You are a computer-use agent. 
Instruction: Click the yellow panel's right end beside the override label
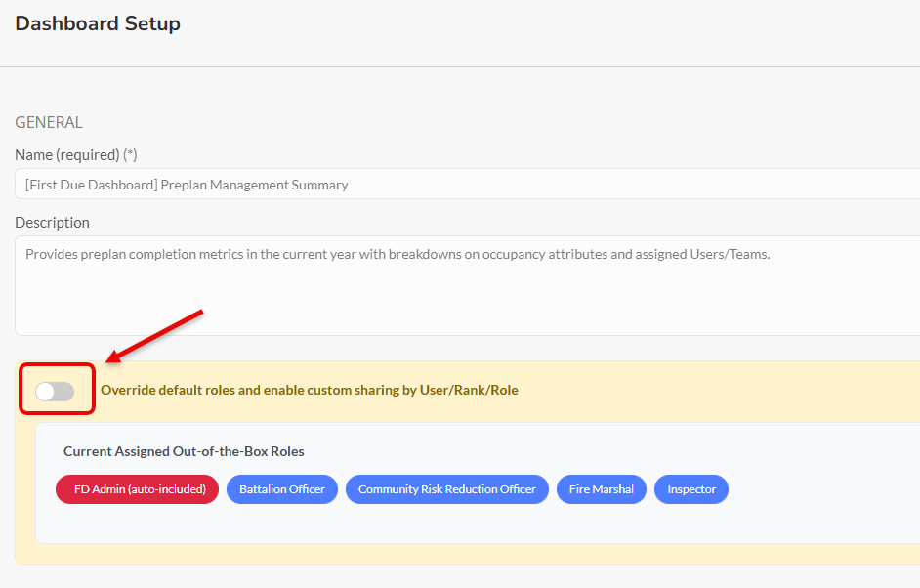tap(781, 390)
